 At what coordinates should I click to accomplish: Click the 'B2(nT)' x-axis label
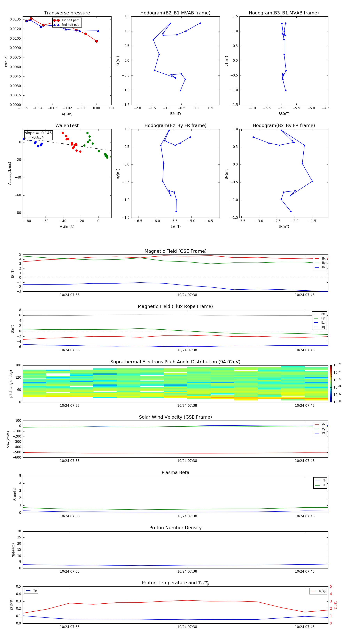(x=175, y=114)
